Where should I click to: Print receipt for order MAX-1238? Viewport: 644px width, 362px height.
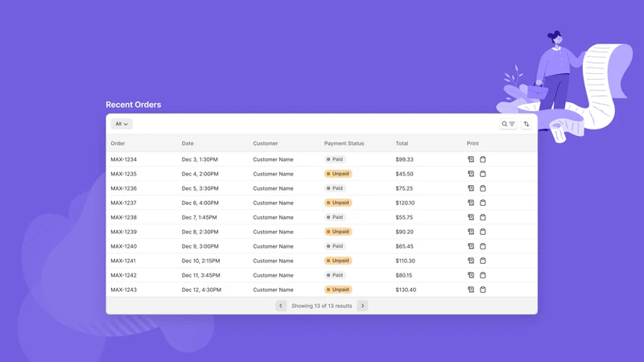click(x=471, y=217)
